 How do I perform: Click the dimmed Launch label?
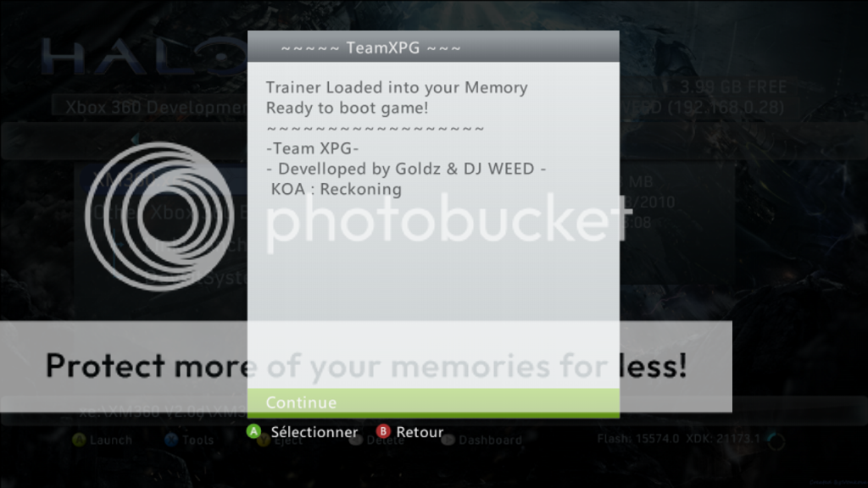click(x=111, y=441)
